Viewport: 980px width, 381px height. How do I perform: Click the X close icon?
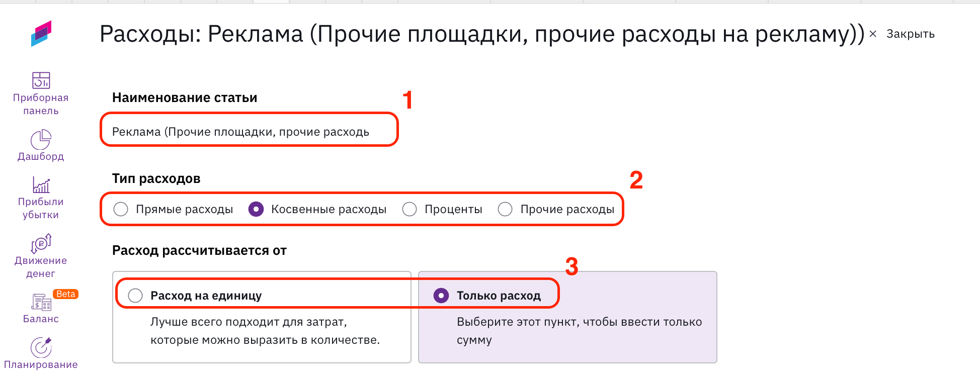pos(873,34)
